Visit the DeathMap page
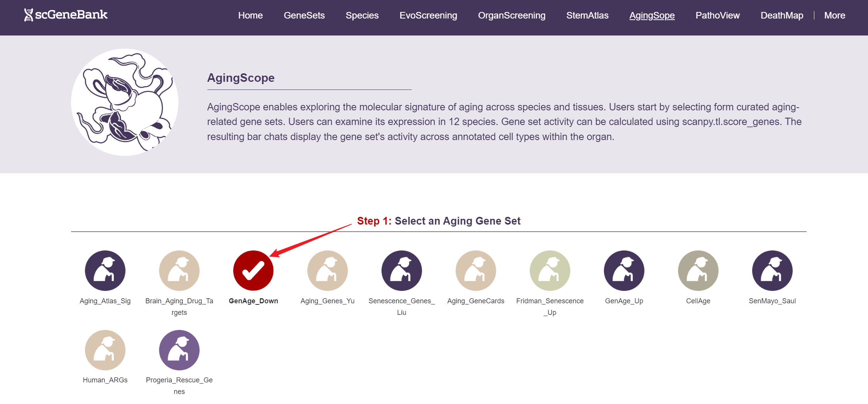868x404 pixels. pyautogui.click(x=782, y=15)
